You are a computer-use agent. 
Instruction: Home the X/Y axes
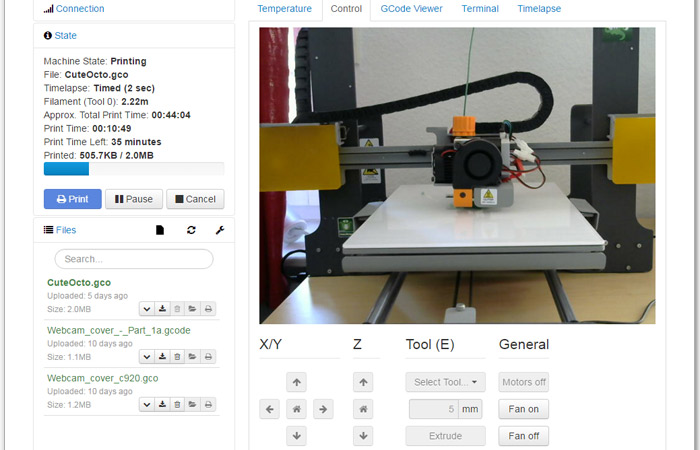[x=296, y=409]
